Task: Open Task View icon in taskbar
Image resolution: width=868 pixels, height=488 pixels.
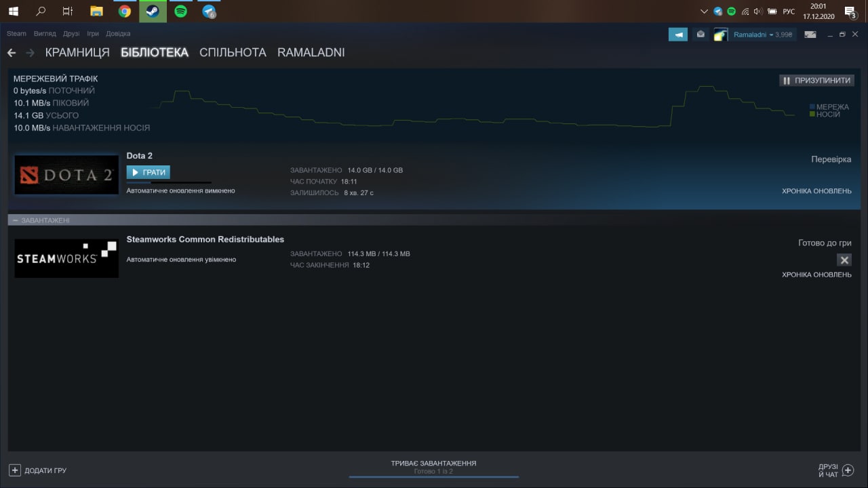Action: click(67, 12)
